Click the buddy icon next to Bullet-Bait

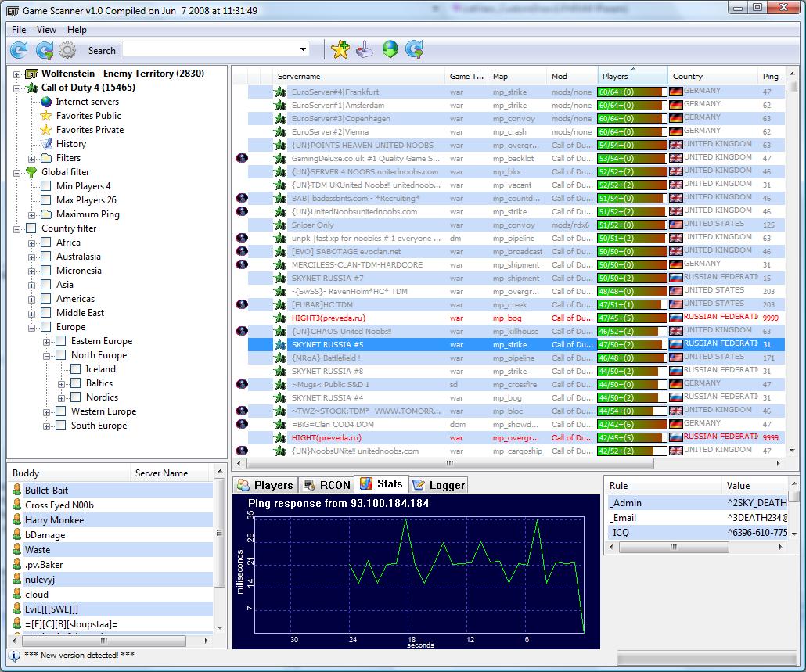point(17,491)
